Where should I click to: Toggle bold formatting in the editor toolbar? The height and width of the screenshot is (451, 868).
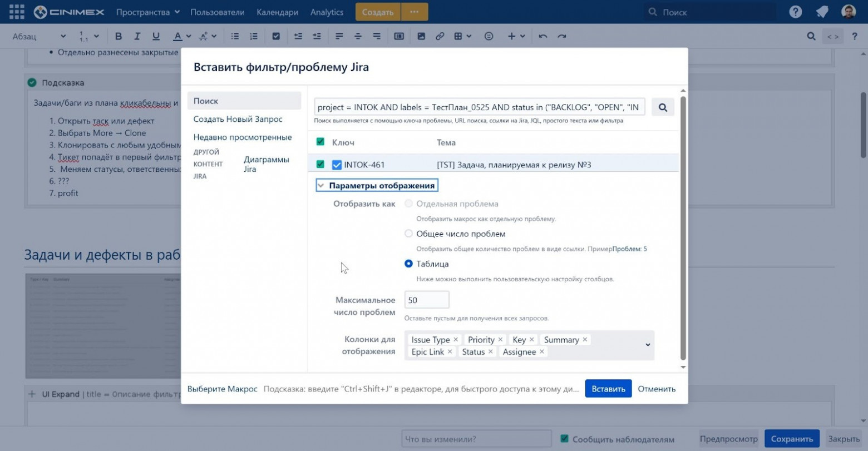118,36
